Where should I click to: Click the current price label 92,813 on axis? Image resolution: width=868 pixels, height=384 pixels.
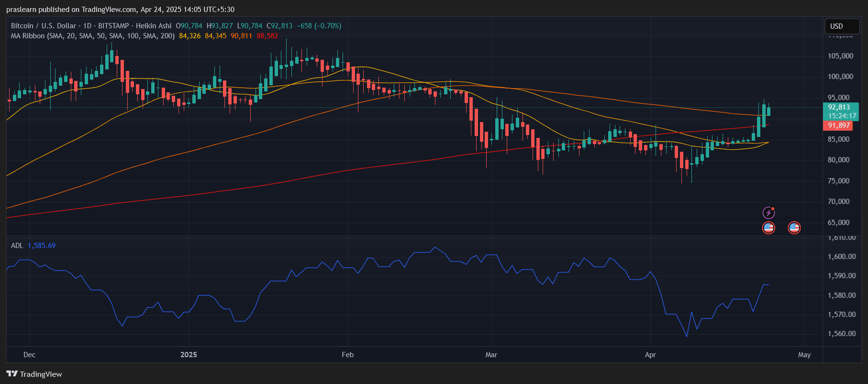tap(839, 107)
